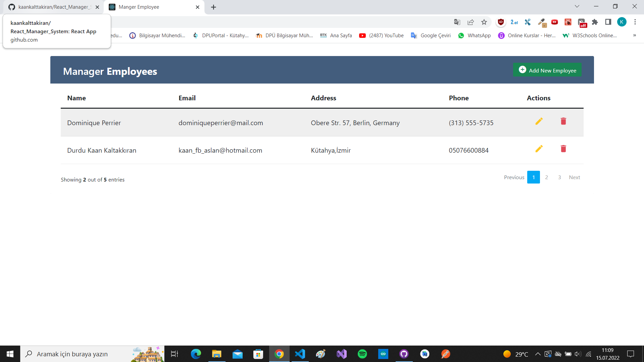
Task: Bookmark the current page with the star
Action: point(484,22)
